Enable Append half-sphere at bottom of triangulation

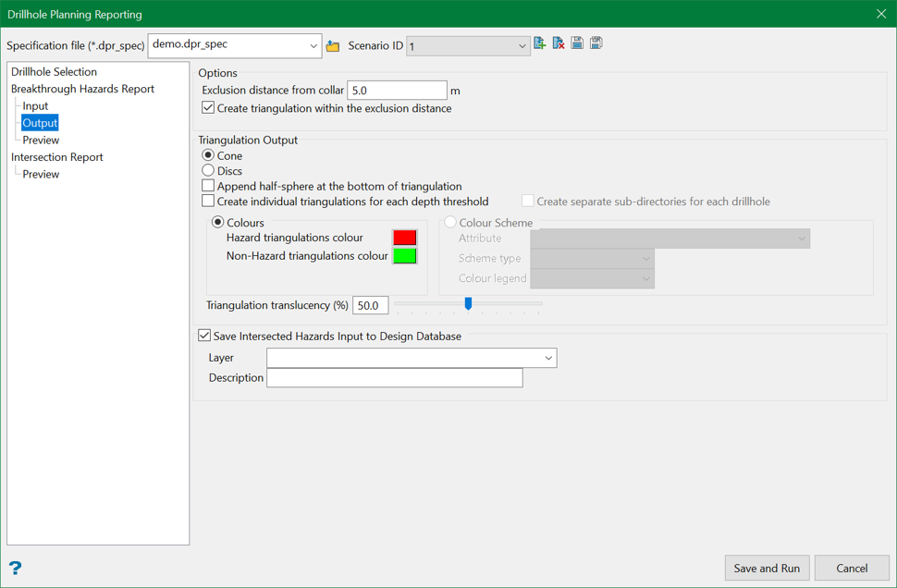pos(208,186)
